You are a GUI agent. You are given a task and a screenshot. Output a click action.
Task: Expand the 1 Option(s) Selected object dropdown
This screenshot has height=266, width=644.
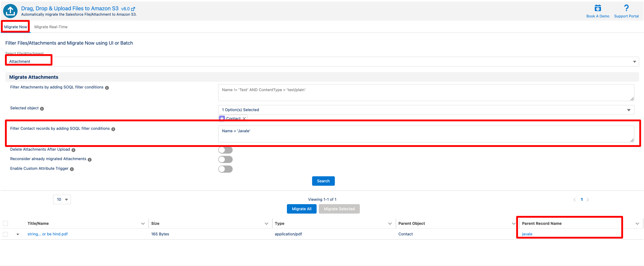pyautogui.click(x=426, y=110)
